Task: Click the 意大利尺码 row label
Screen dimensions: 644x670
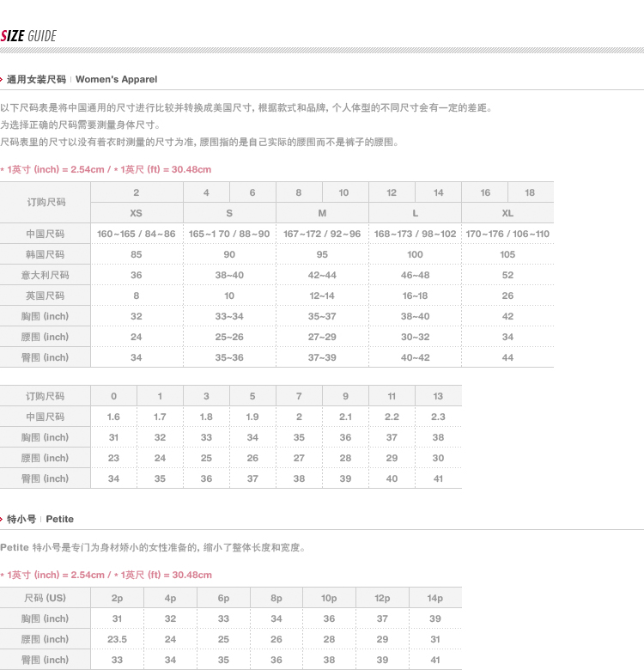Action: click(45, 275)
